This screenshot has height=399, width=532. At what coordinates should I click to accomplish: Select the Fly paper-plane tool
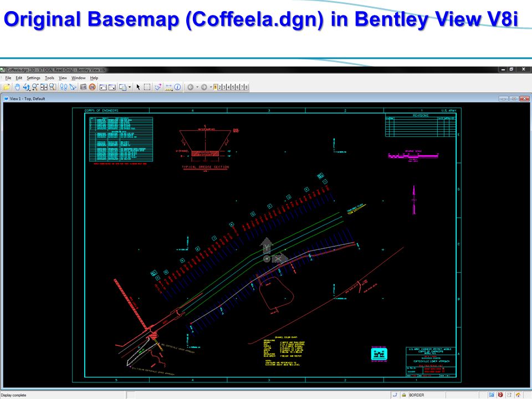pos(73,87)
